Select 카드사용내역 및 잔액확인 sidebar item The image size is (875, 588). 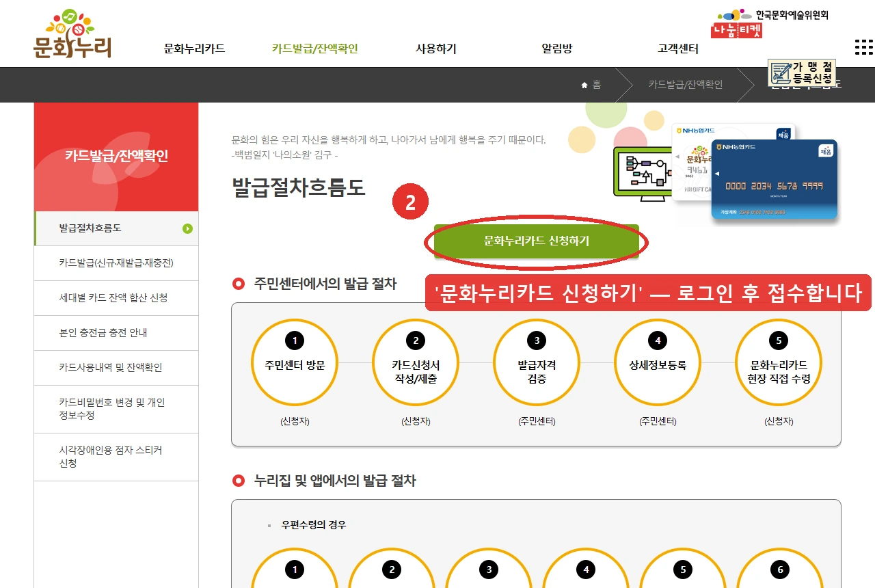(116, 368)
